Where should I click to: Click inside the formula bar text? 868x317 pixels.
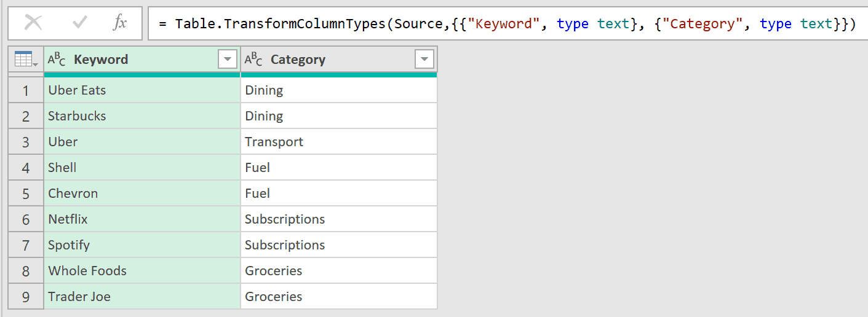(x=508, y=24)
